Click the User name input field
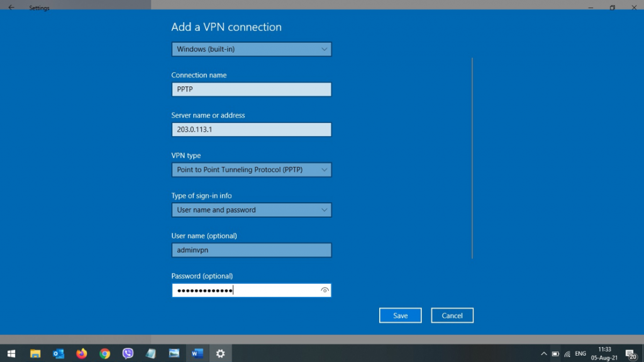Image resolution: width=644 pixels, height=362 pixels. click(251, 251)
